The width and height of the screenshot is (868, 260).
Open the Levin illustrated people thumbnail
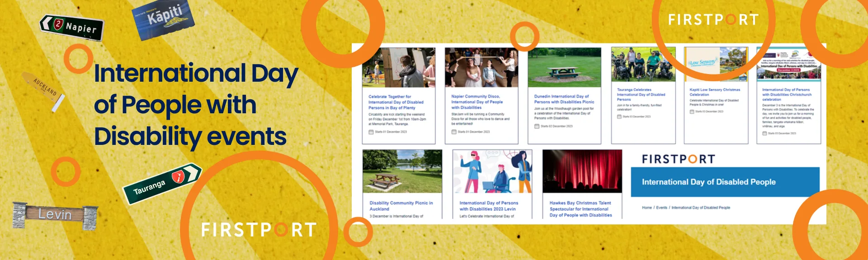(492, 172)
